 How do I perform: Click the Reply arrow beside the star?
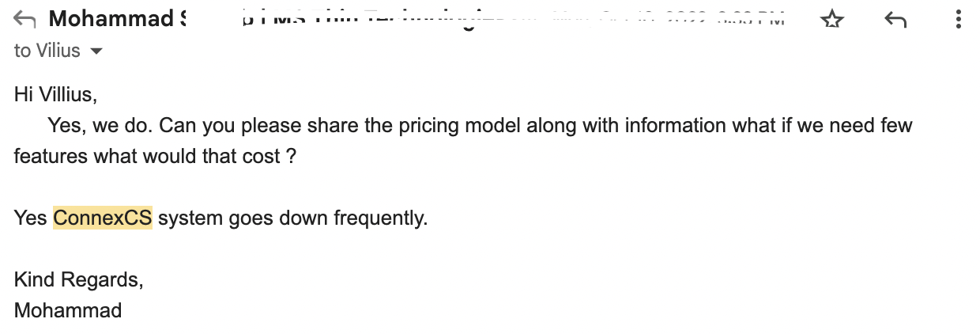895,20
